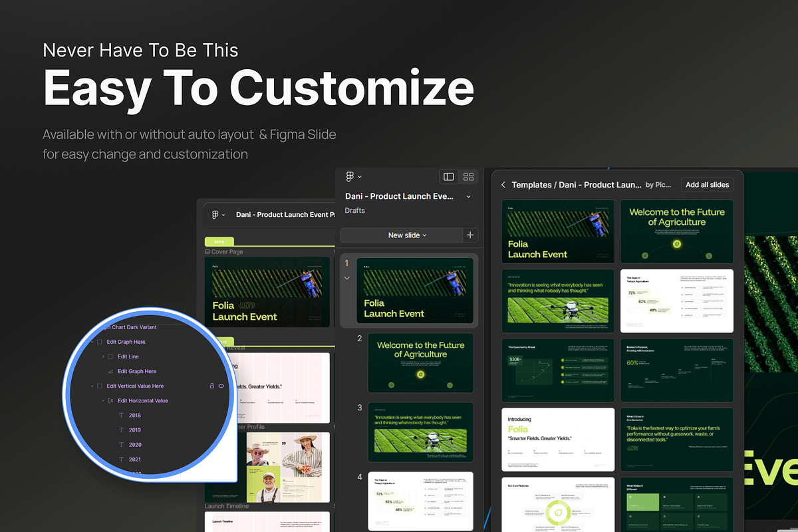The image size is (798, 532).
Task: Click text icon beside 2018 layer
Action: [x=121, y=415]
